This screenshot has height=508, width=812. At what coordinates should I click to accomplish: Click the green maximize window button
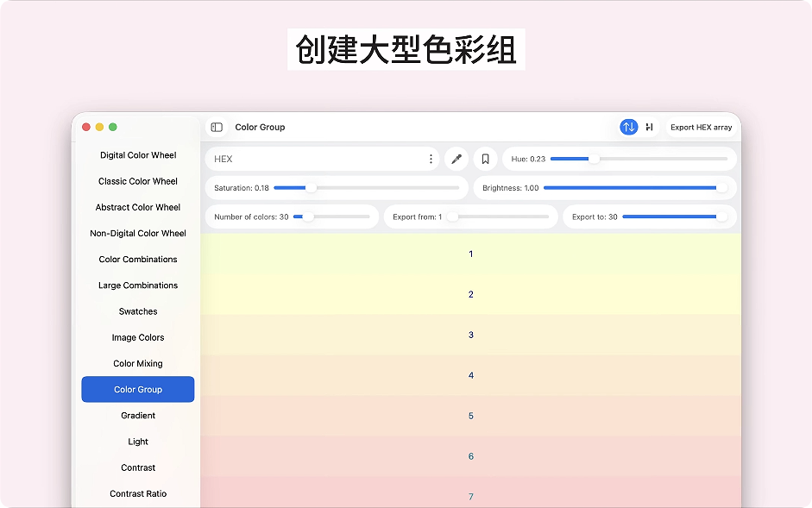(x=113, y=127)
